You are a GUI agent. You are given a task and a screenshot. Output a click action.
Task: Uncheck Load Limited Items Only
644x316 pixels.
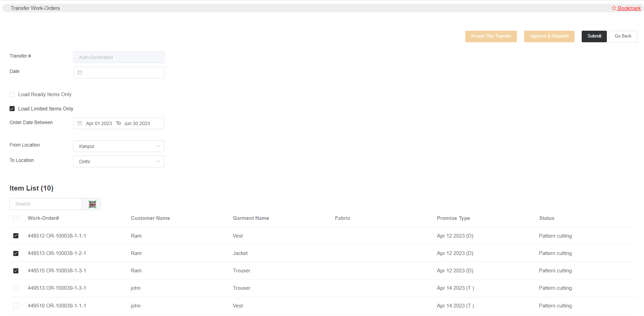pyautogui.click(x=12, y=108)
